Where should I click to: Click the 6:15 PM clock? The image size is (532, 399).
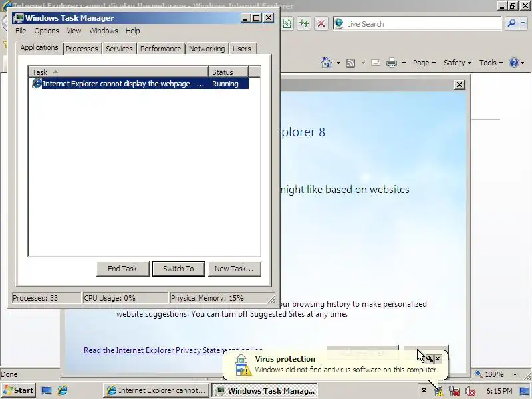pyautogui.click(x=499, y=391)
